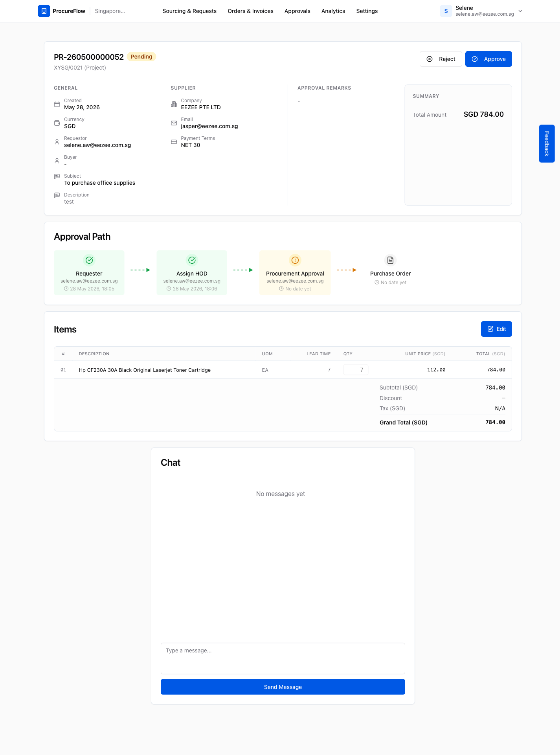Click the SGD 784.00 total amount
Image resolution: width=560 pixels, height=755 pixels.
pyautogui.click(x=483, y=114)
